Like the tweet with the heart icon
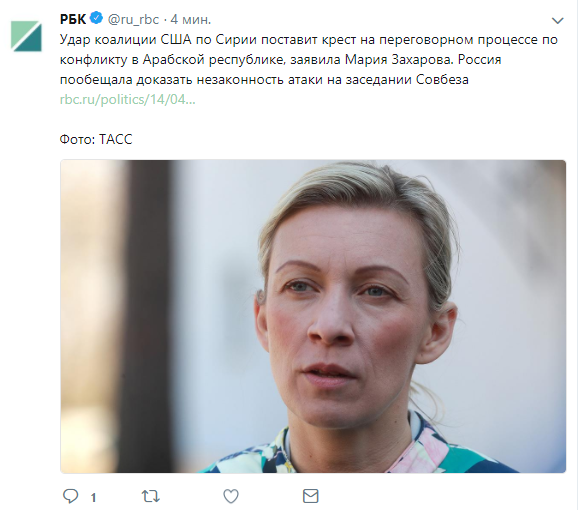578x510 pixels. pyautogui.click(x=231, y=496)
